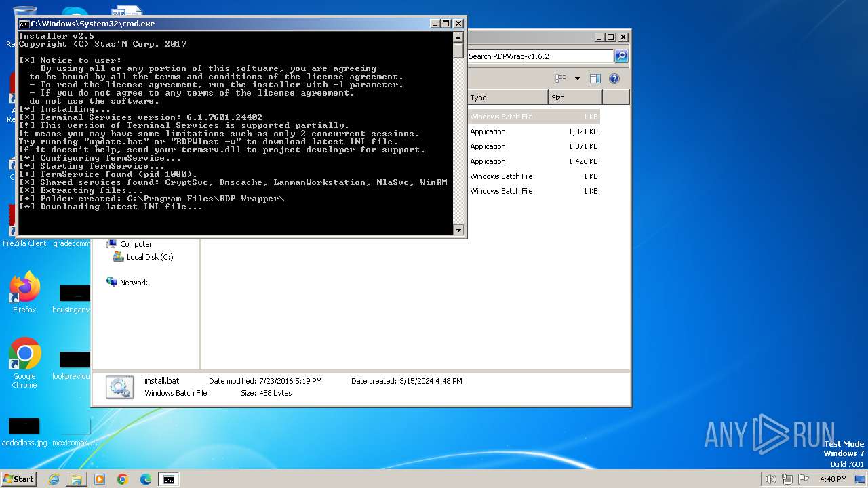
Task: Select the housingany desktop file
Action: (x=73, y=299)
